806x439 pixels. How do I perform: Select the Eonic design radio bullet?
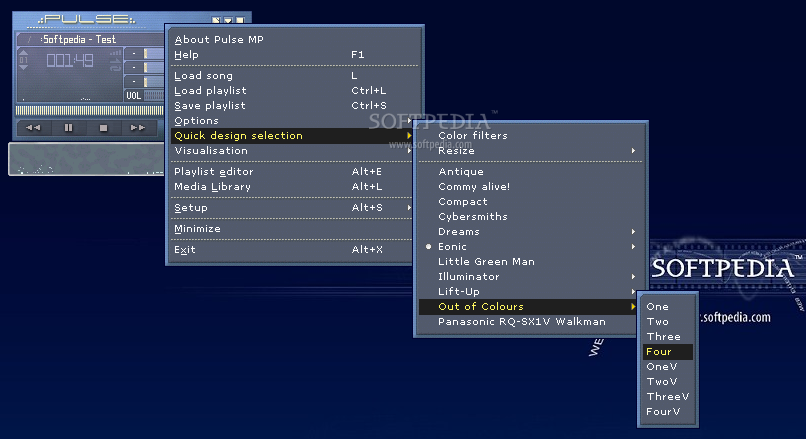point(428,247)
